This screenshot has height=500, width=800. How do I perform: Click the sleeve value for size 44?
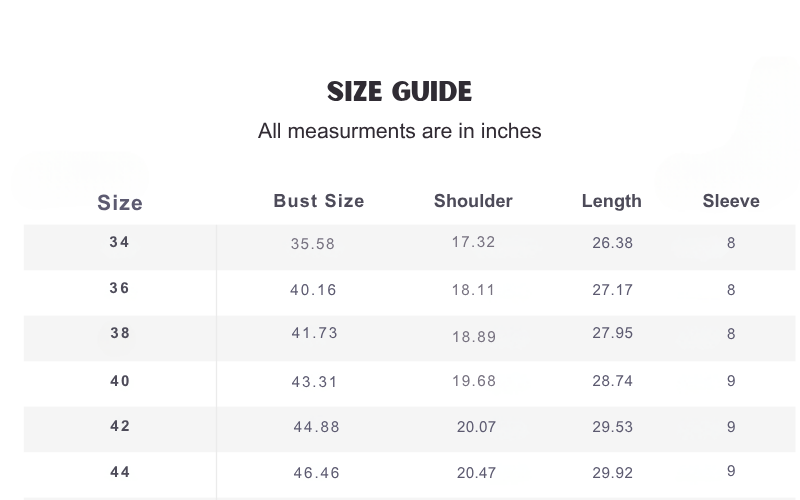coord(731,472)
